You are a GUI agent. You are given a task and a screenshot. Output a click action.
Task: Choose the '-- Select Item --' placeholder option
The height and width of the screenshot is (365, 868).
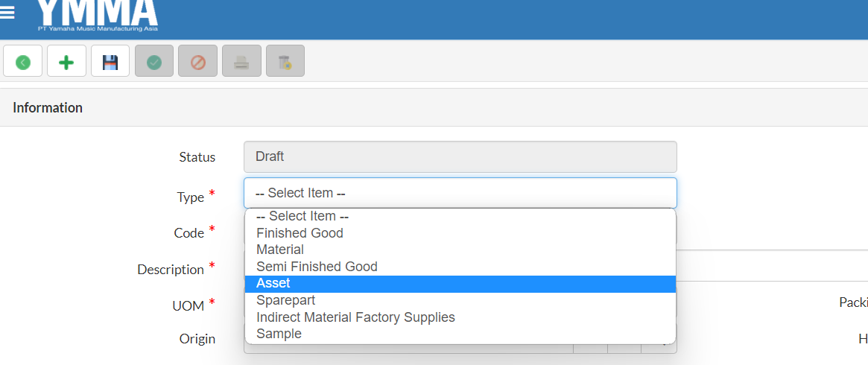[302, 216]
